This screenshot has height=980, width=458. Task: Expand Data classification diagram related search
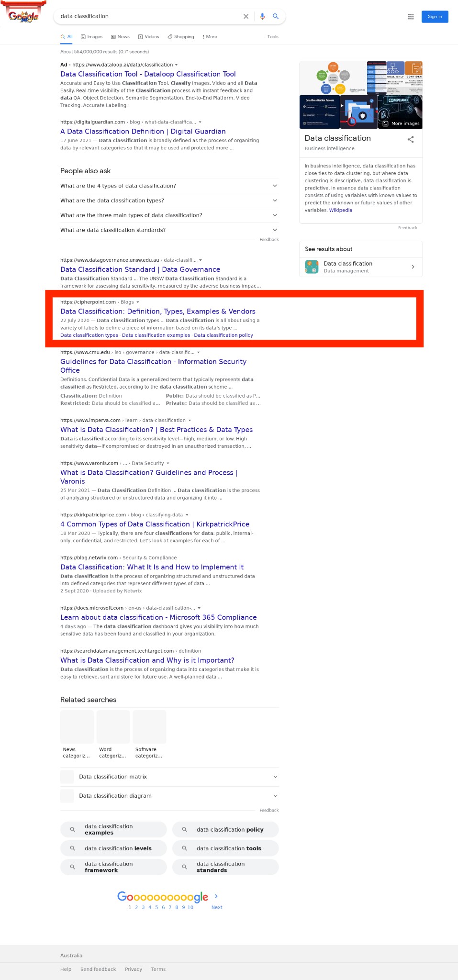[169, 796]
